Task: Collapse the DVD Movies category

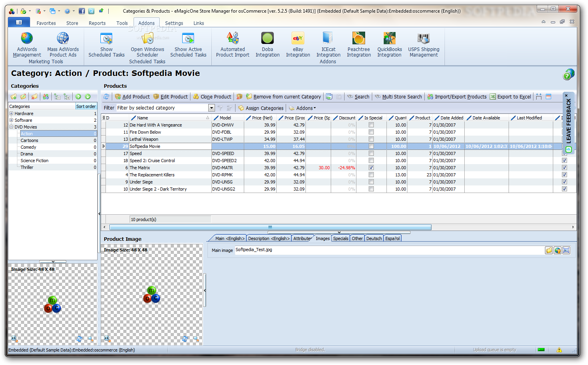Action: pyautogui.click(x=11, y=127)
